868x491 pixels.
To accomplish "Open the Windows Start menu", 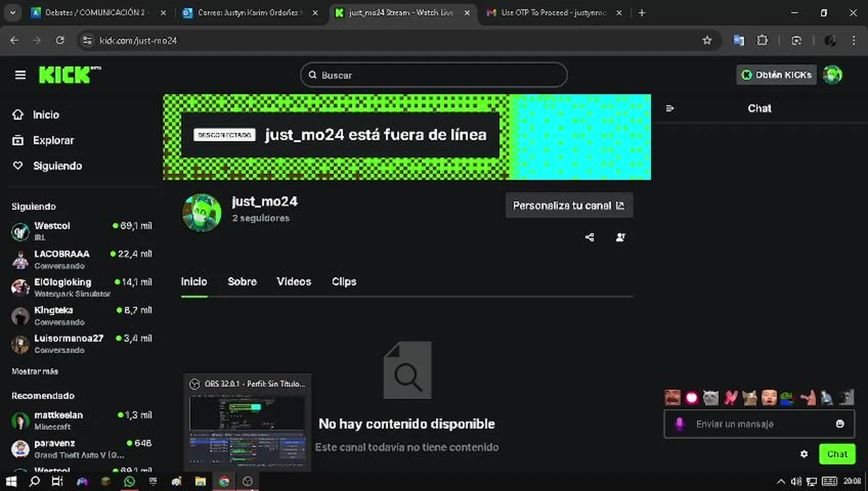I will [x=12, y=481].
